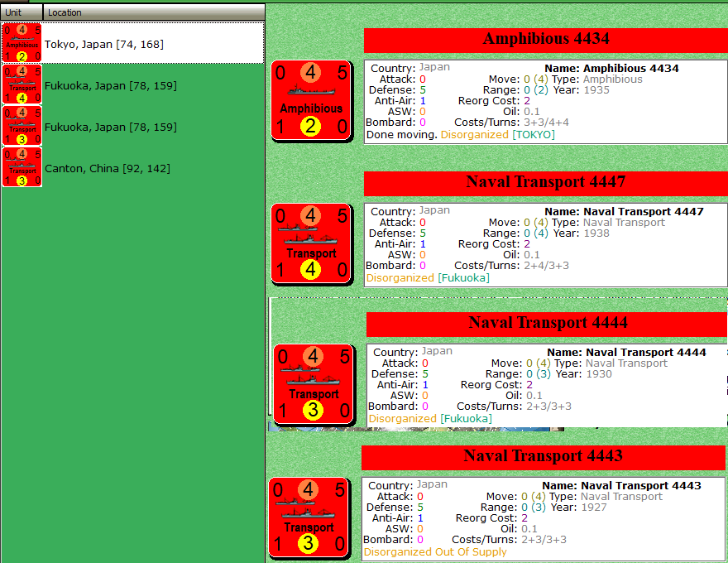Click the Transport unit icon in Canton row
Viewport: 728px width, 563px height.
click(22, 166)
